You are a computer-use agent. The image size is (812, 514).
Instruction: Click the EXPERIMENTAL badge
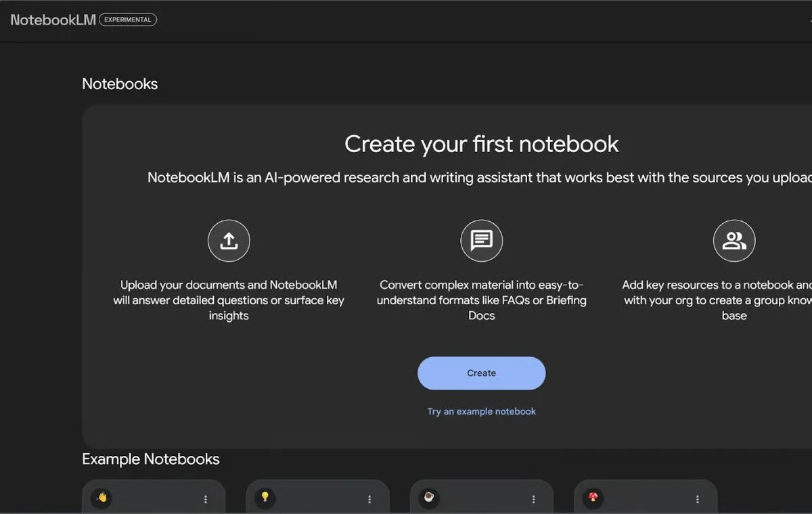[128, 20]
